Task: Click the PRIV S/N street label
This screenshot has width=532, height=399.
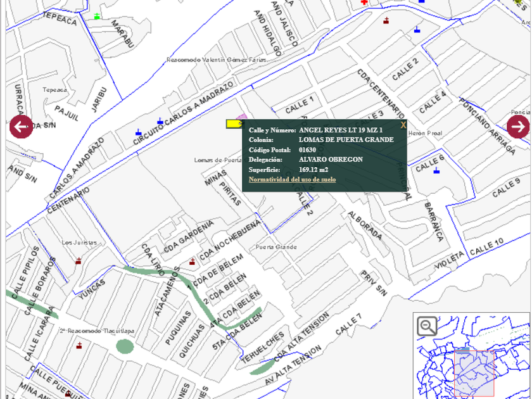Action: point(374,283)
